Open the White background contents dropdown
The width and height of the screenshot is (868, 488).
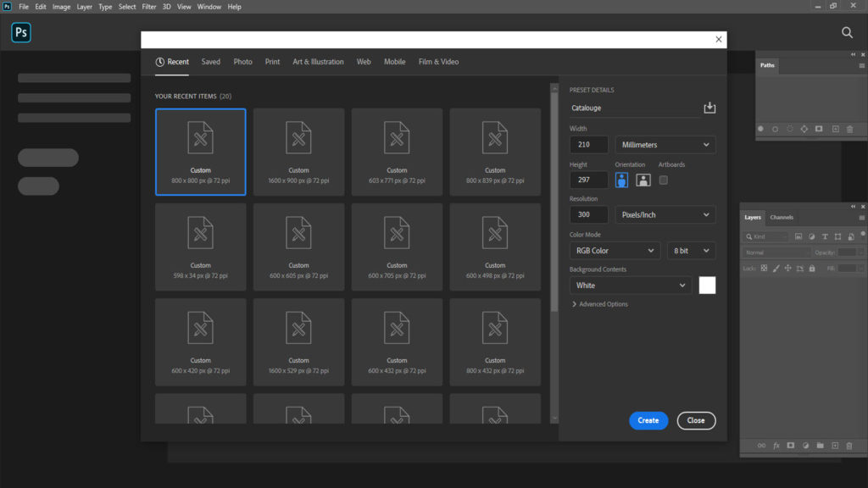631,286
